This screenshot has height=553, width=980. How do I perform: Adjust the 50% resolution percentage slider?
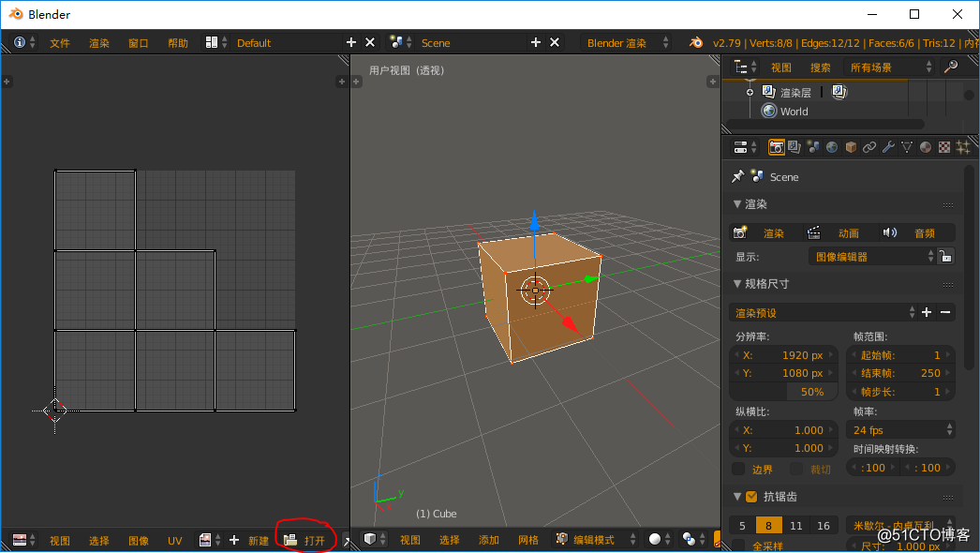[783, 392]
